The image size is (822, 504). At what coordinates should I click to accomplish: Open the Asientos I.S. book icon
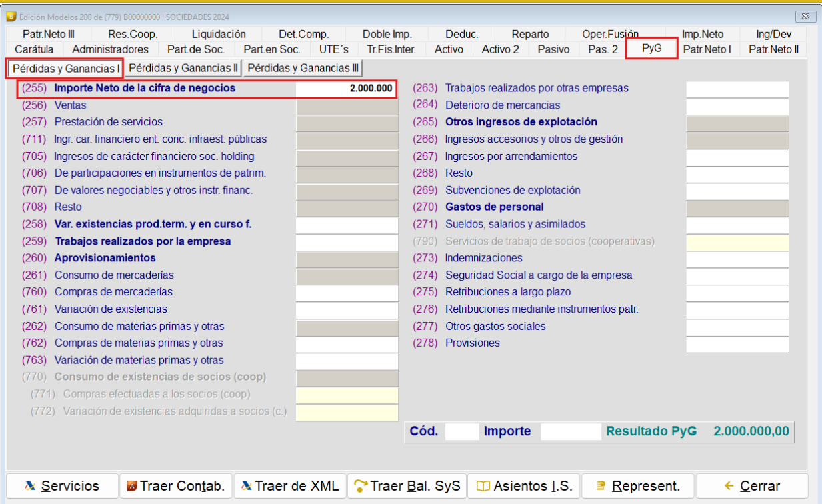(x=483, y=486)
